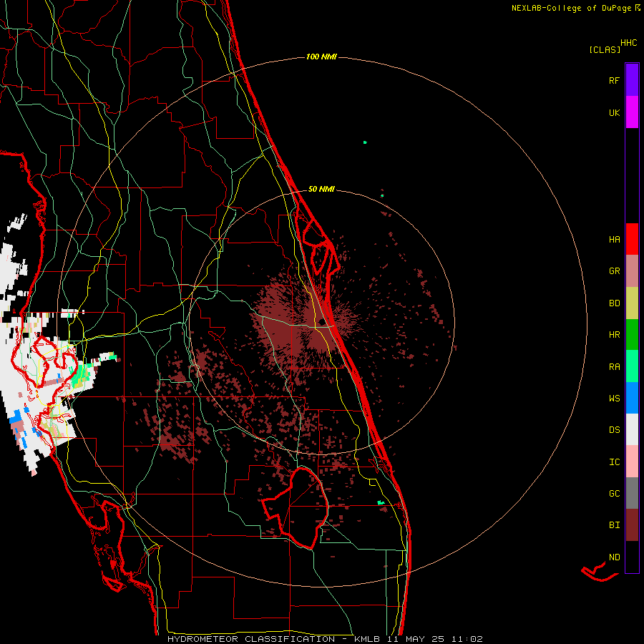The height and width of the screenshot is (644, 644).
Task: Click the 'BD' legend label
Action: coord(614,303)
